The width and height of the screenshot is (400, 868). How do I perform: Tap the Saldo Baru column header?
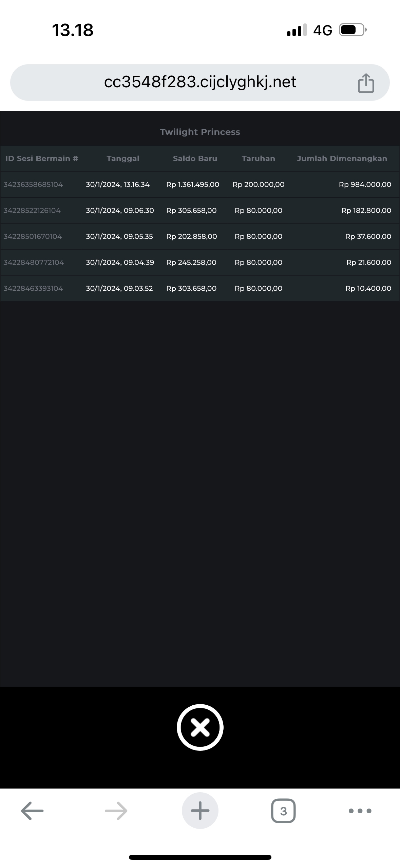coord(195,159)
